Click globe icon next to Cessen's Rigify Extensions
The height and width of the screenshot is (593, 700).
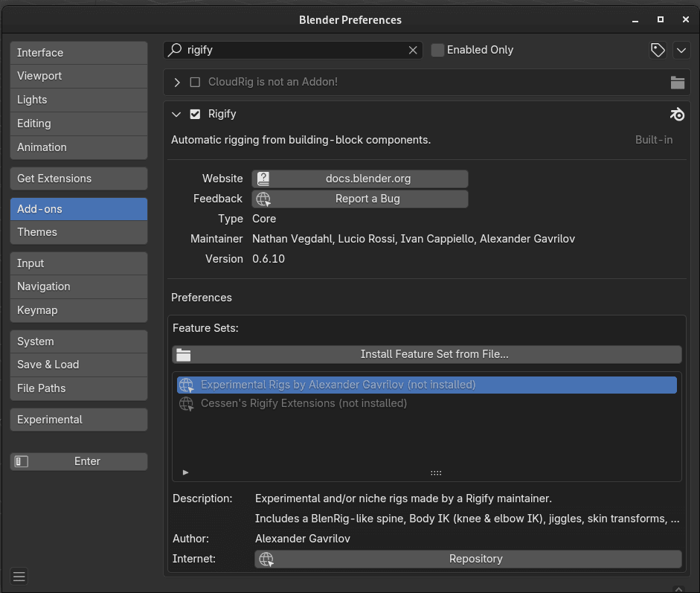pos(186,404)
